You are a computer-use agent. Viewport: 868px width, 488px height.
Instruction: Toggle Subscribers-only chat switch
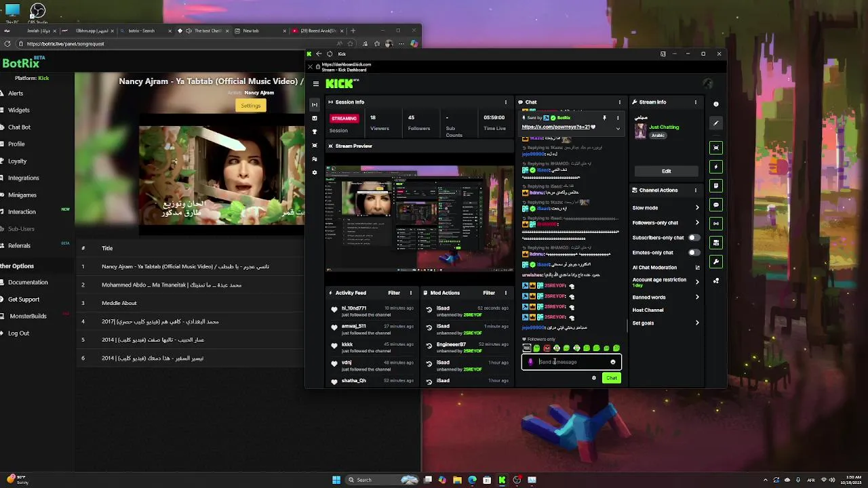pyautogui.click(x=694, y=238)
